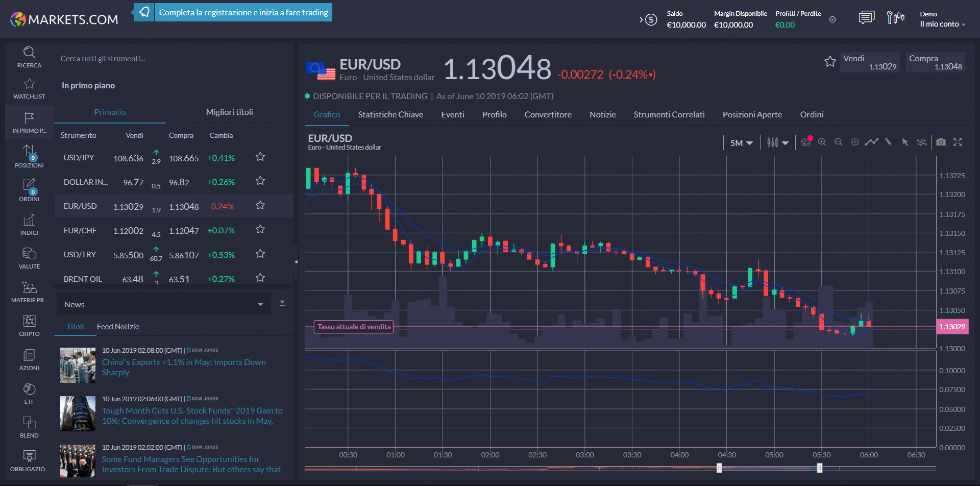Switch to the Notizie tab
Image resolution: width=980 pixels, height=486 pixels.
(603, 114)
